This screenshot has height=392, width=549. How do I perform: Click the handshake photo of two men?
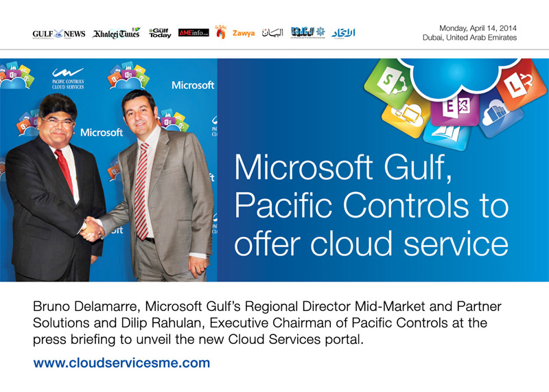pos(108,170)
